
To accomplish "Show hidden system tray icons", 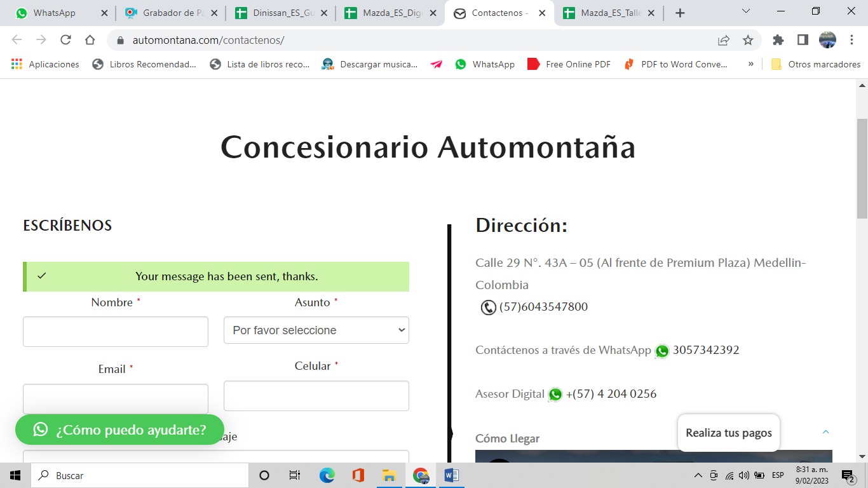I will click(x=698, y=475).
